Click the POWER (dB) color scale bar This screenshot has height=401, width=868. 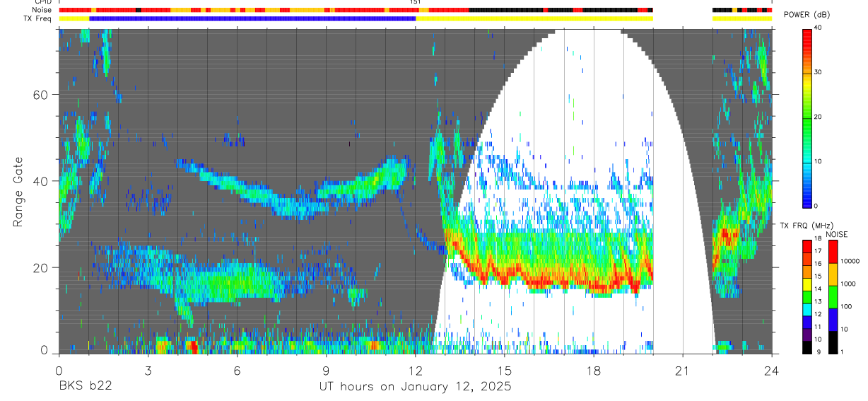tap(807, 117)
